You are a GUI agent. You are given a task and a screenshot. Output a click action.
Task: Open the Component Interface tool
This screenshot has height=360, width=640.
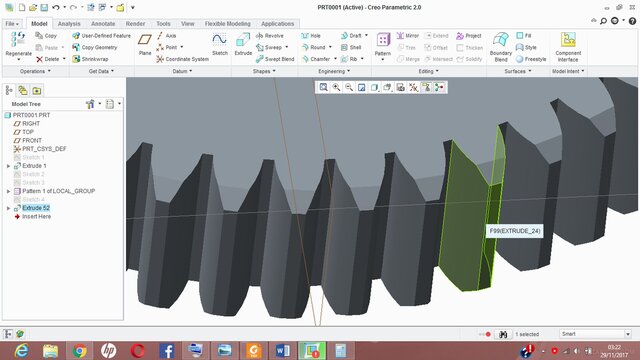[x=568, y=47]
